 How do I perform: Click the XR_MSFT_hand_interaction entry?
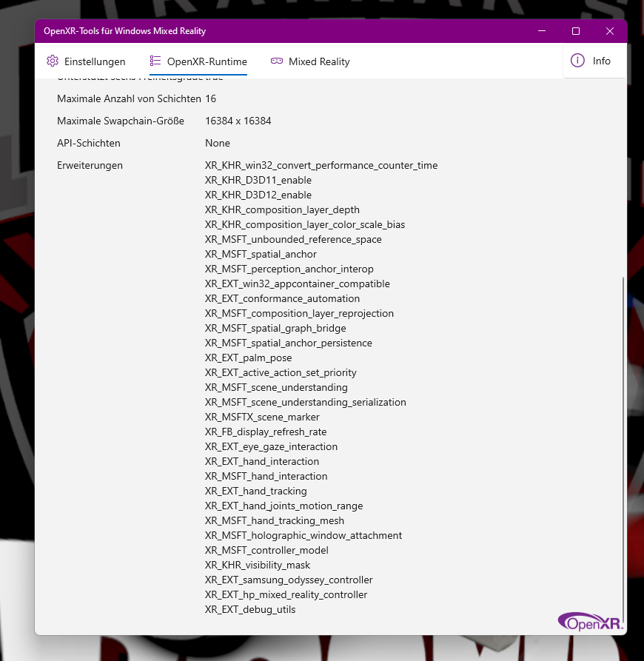pyautogui.click(x=266, y=477)
